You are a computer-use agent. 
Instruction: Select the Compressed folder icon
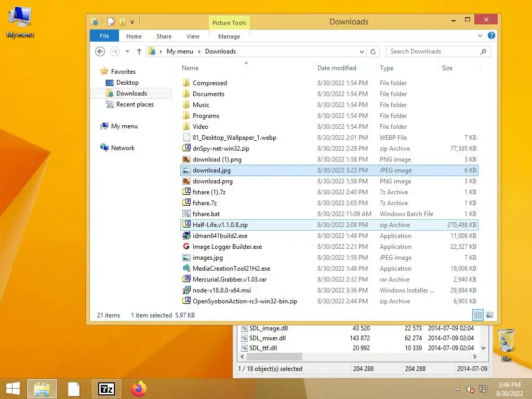click(x=187, y=83)
